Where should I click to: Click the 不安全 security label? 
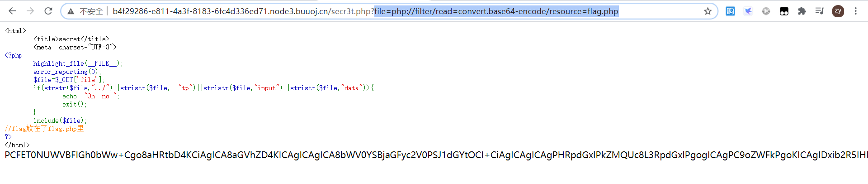pos(91,11)
